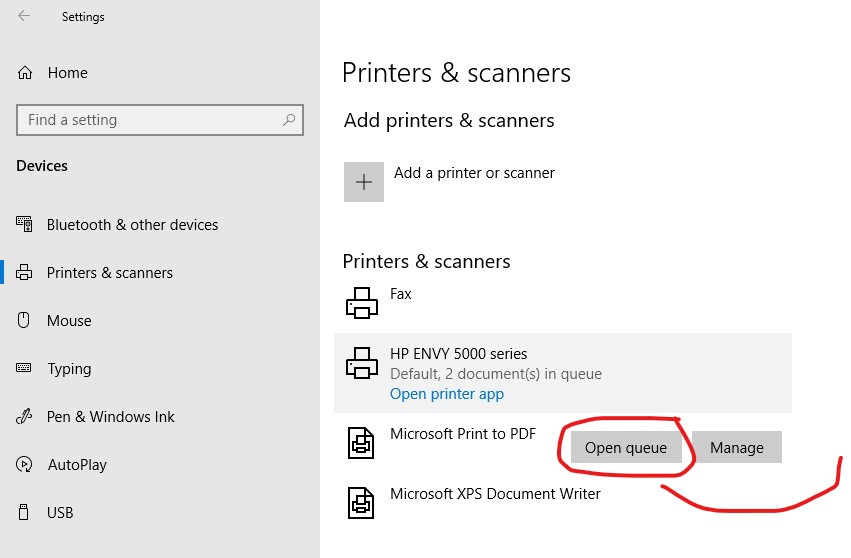Click the Manage button
Viewport: 851px width, 558px height.
click(736, 447)
